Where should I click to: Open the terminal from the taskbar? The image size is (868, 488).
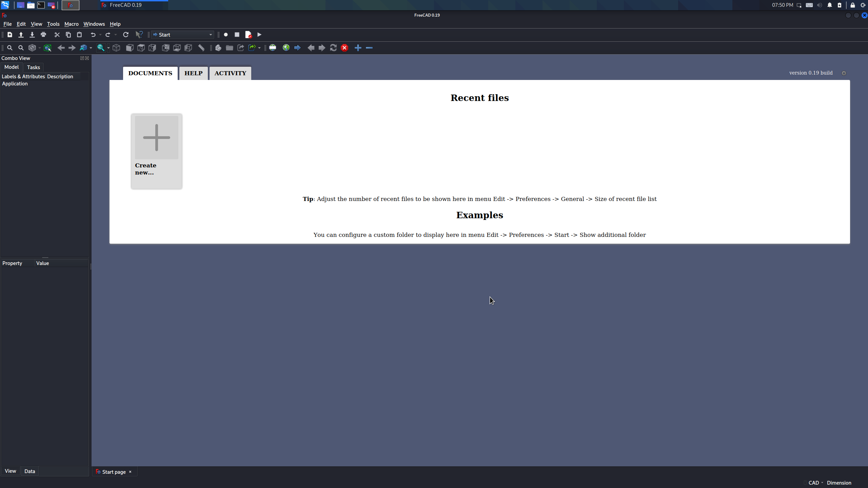41,5
